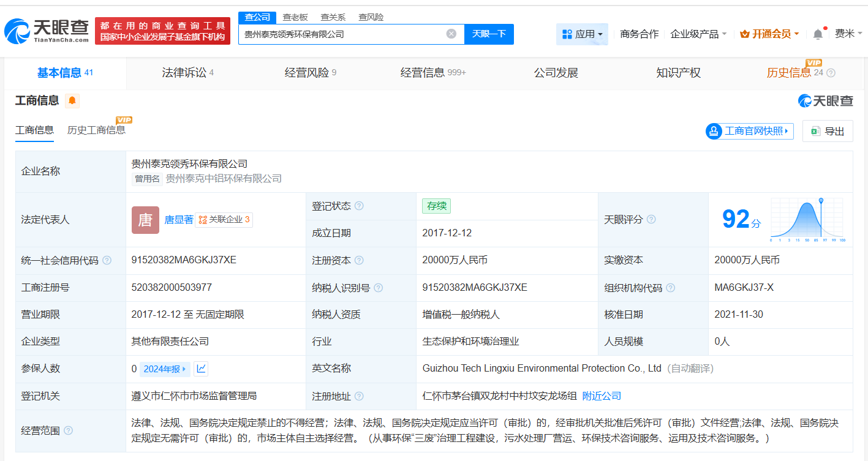Click the 天眼一下 search button
This screenshot has width=868, height=461.
pyautogui.click(x=489, y=34)
